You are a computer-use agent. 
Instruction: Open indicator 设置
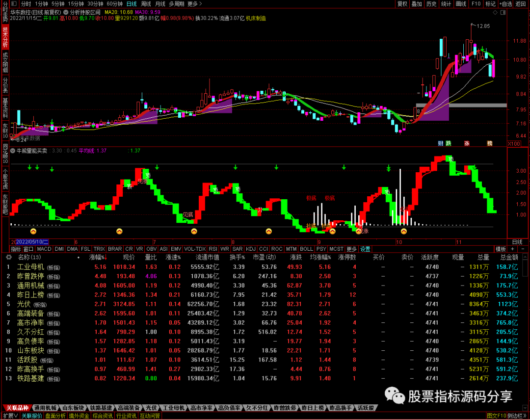coord(365,249)
